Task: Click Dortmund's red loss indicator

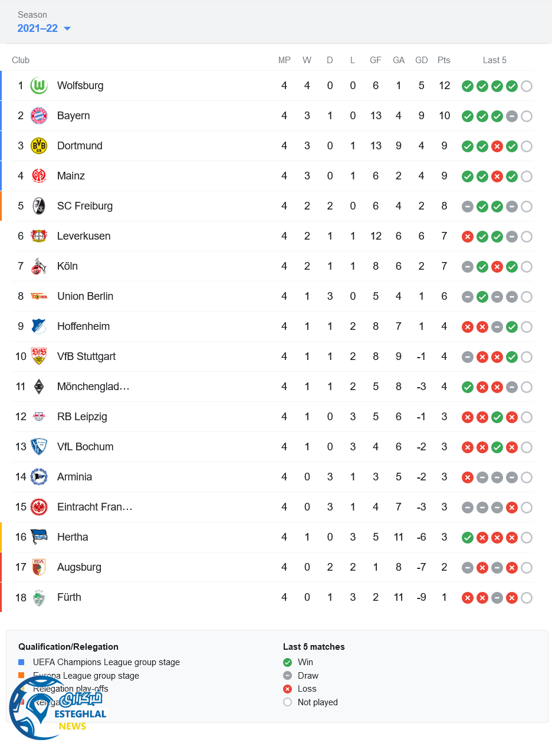Action: 497,146
